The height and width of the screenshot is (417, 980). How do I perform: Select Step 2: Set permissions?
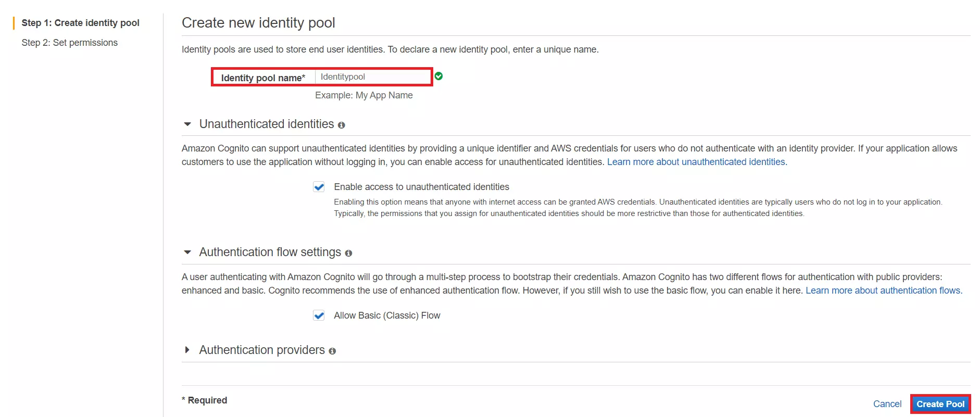coord(70,43)
